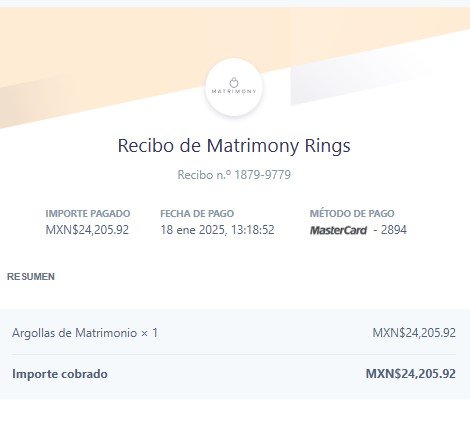Click the MATRIMONY text inside the circular logo
Screen dimensions: 470x427
click(234, 91)
